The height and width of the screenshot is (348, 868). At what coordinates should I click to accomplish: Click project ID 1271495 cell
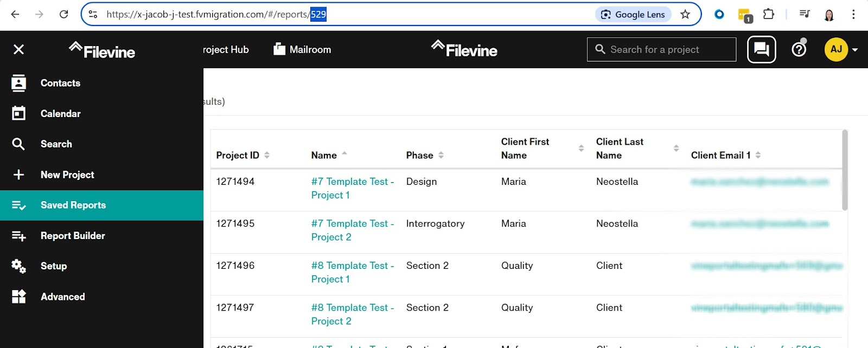235,223
